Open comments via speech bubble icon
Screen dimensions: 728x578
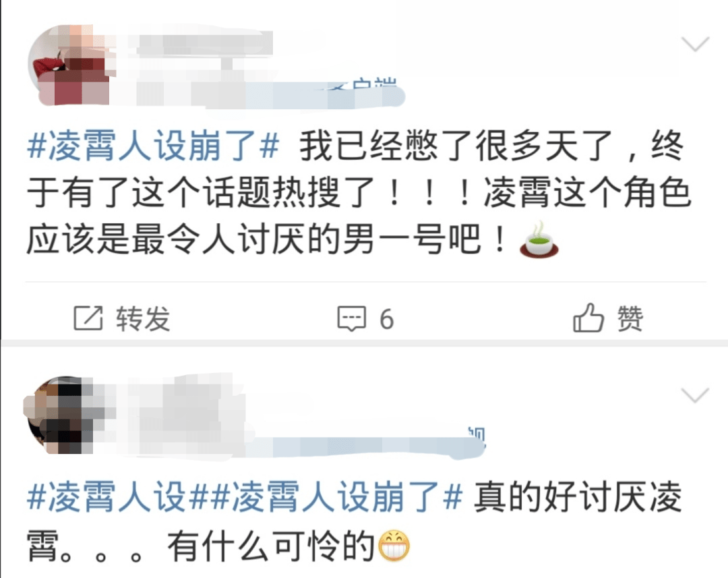click(351, 318)
